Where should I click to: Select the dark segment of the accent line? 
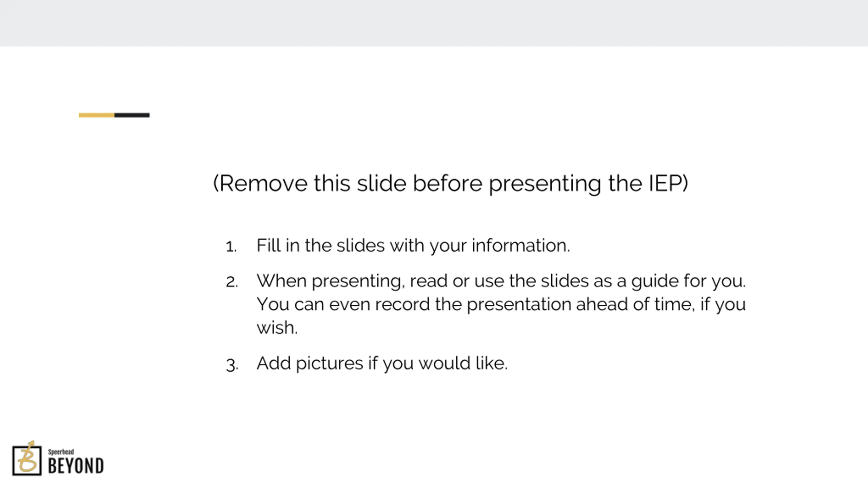132,115
